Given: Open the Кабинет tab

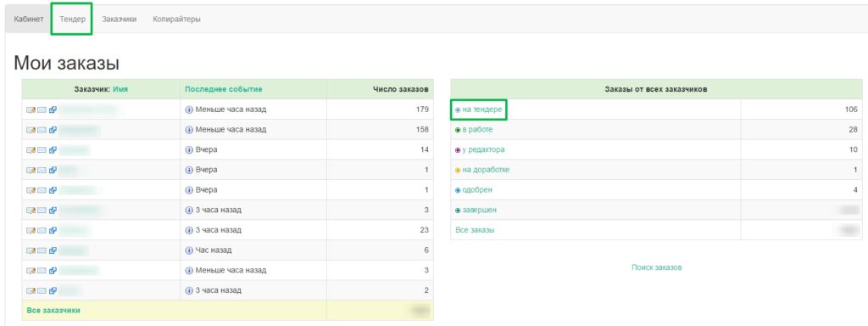Looking at the screenshot, I should [x=28, y=20].
